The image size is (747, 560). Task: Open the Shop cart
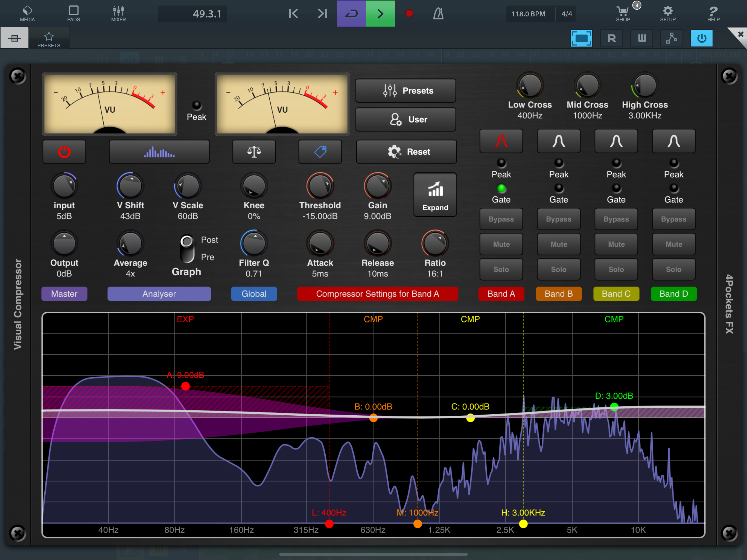(623, 13)
